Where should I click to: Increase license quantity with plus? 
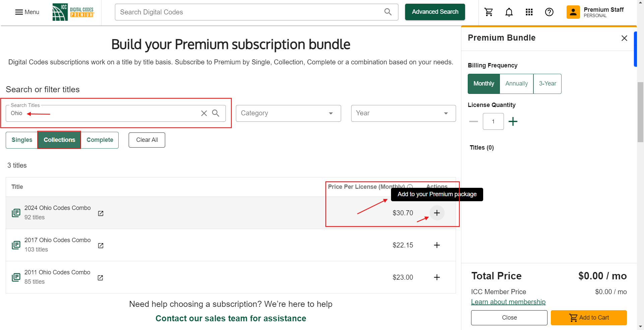(513, 121)
